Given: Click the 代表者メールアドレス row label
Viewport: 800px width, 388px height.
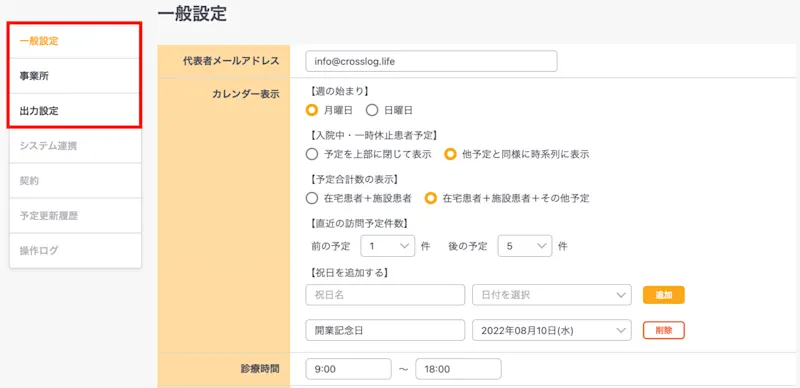Looking at the screenshot, I should tap(231, 61).
